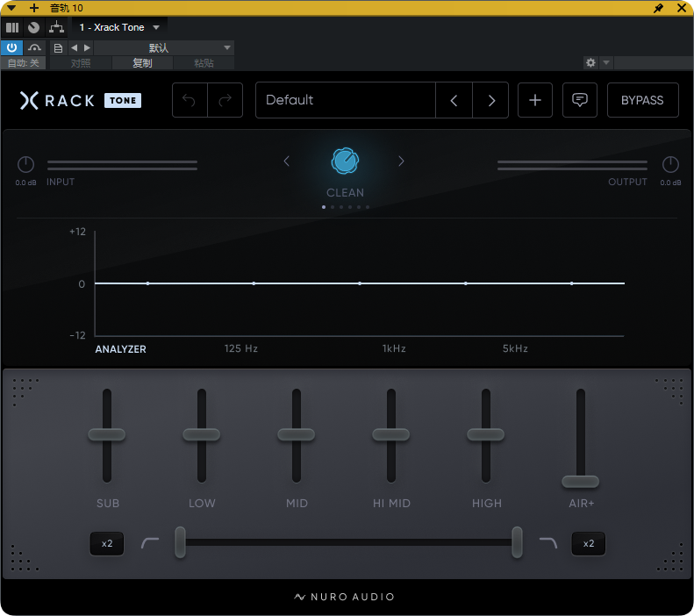Open the feedback comment icon
694x616 pixels.
[580, 100]
